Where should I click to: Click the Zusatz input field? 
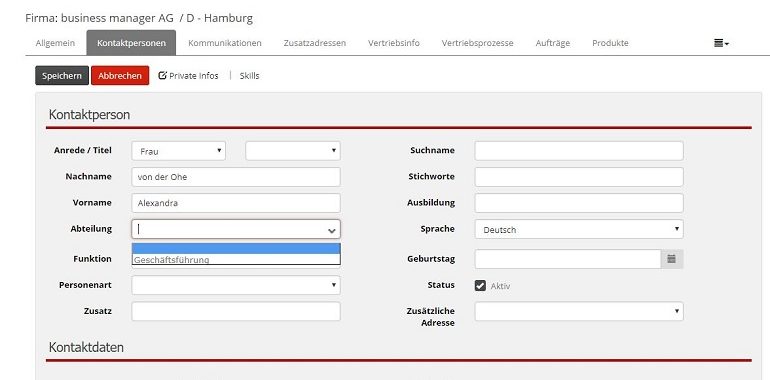tap(236, 311)
